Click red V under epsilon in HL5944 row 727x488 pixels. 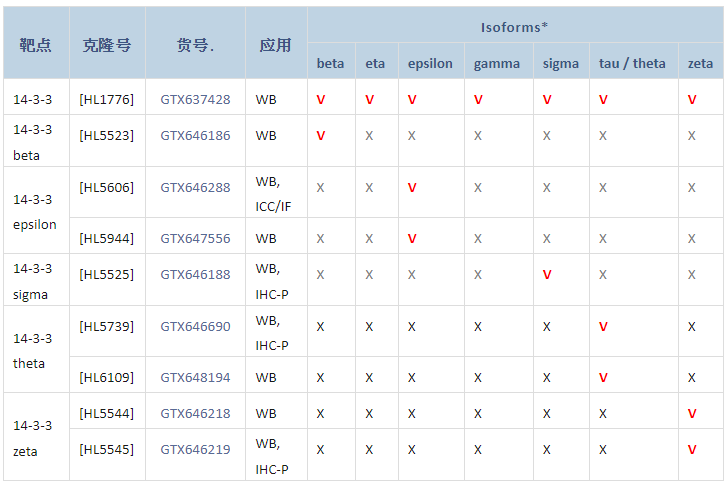click(x=412, y=239)
